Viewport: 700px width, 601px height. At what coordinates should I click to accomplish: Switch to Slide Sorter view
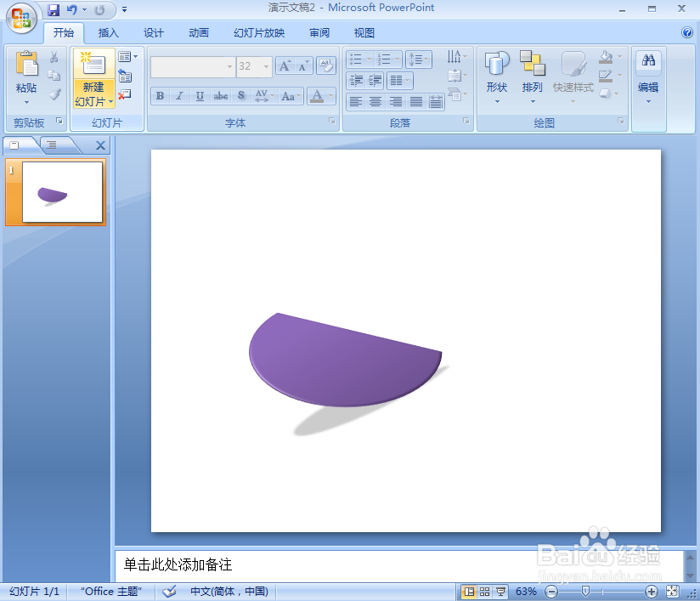485,592
